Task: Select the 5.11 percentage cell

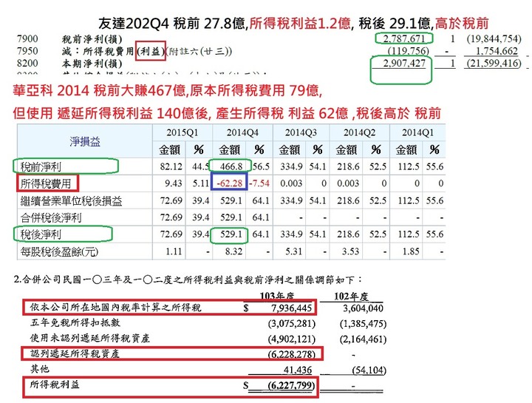Action: 201,183
